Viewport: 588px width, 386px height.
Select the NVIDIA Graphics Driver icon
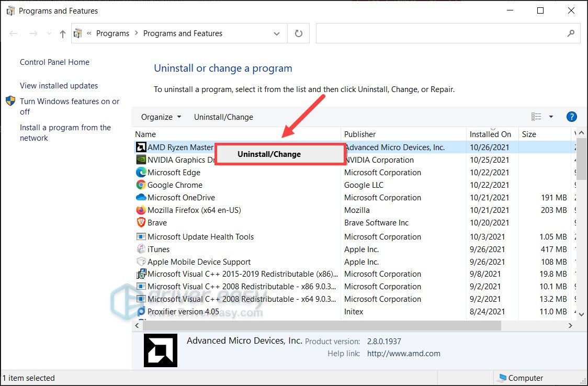[x=141, y=160]
